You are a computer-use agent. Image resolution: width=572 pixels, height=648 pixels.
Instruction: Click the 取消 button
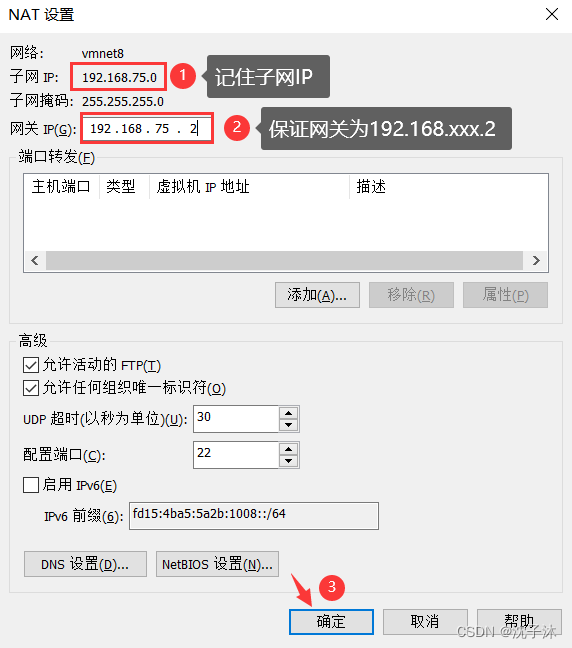(425, 622)
